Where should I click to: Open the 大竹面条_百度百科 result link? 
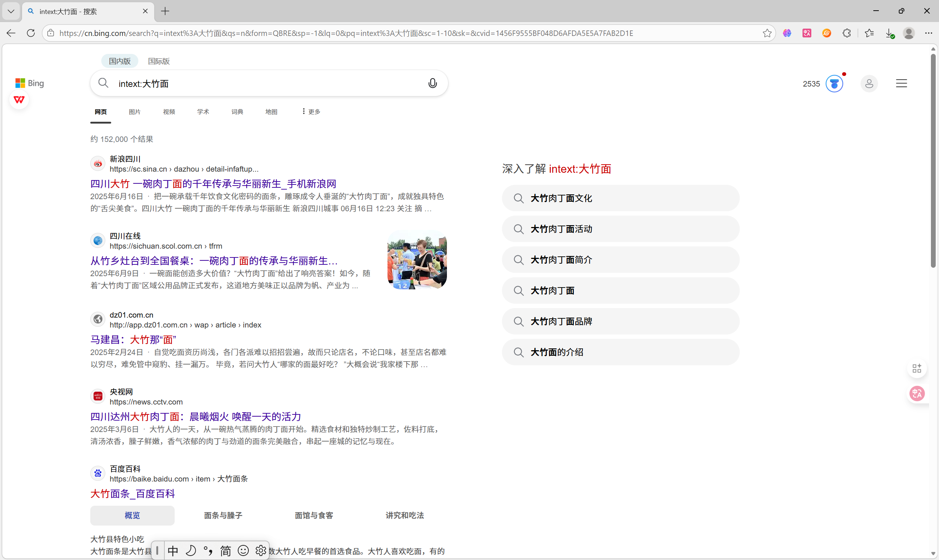point(132,493)
